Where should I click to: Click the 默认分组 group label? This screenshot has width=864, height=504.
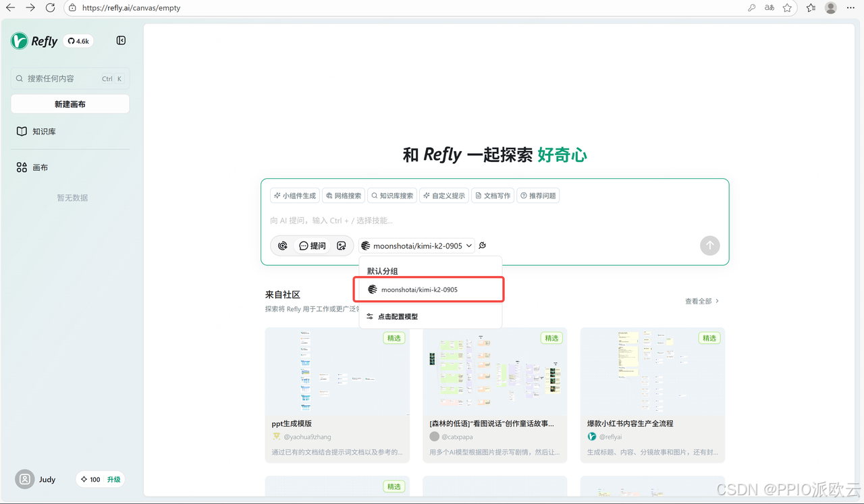(x=383, y=271)
